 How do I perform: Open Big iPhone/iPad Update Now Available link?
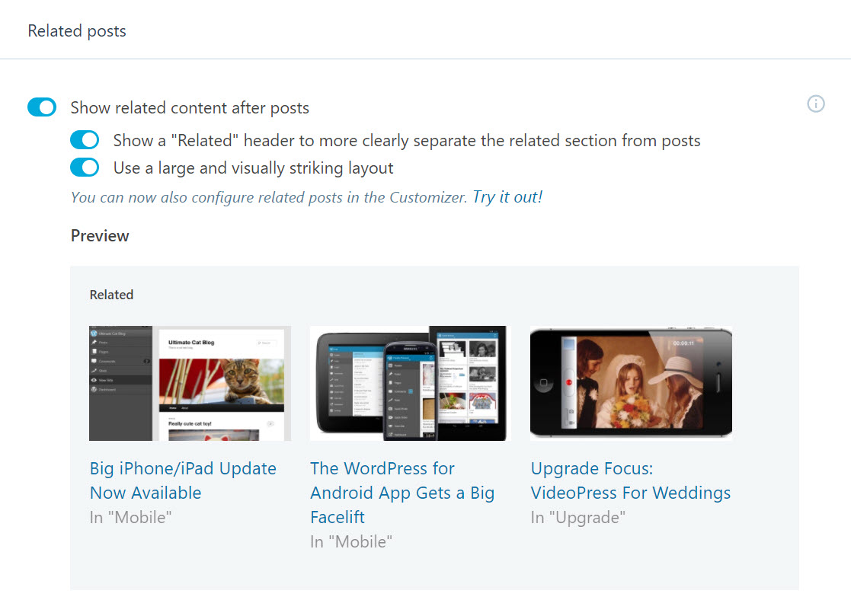[184, 480]
